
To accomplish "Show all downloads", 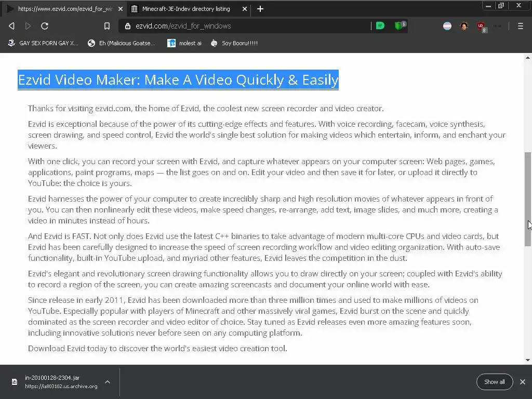I will (495, 382).
